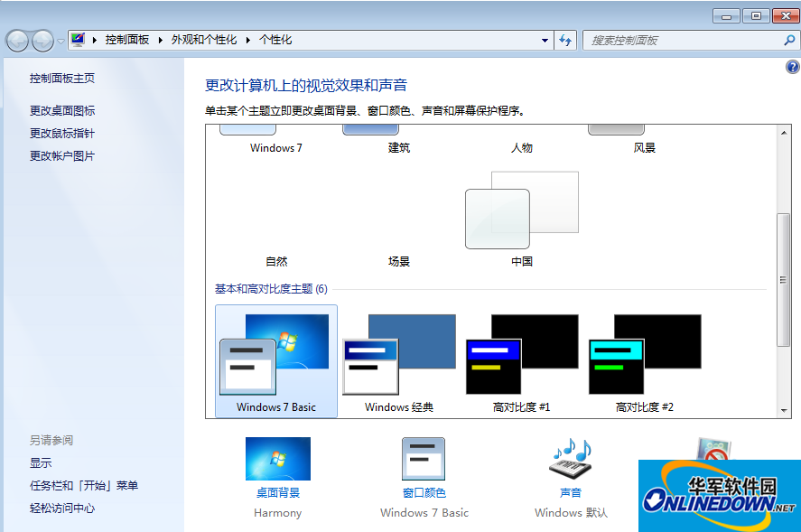This screenshot has height=532, width=801.
Task: Open the 控制面板主页 link
Action: (61, 79)
